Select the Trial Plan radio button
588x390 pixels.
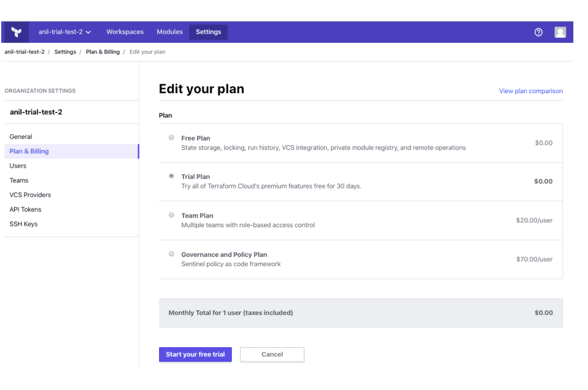click(x=171, y=176)
